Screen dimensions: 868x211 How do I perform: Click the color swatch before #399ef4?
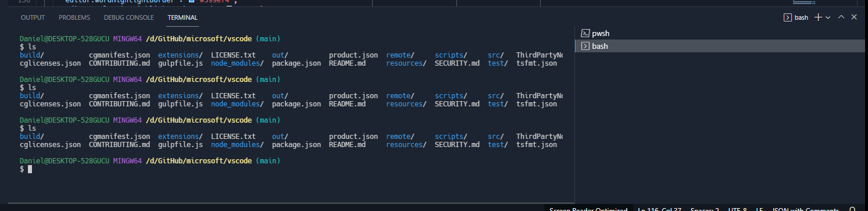[x=191, y=2]
